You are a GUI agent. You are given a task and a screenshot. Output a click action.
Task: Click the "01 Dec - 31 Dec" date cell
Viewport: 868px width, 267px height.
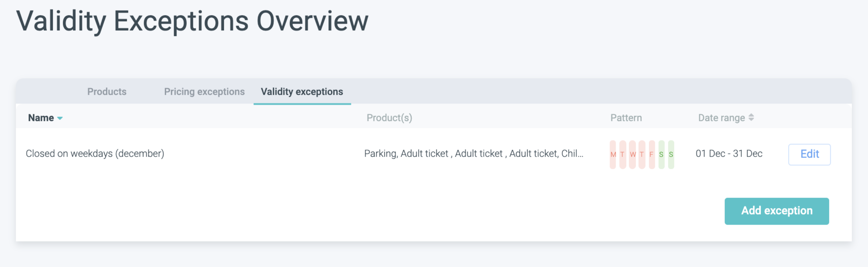(729, 154)
